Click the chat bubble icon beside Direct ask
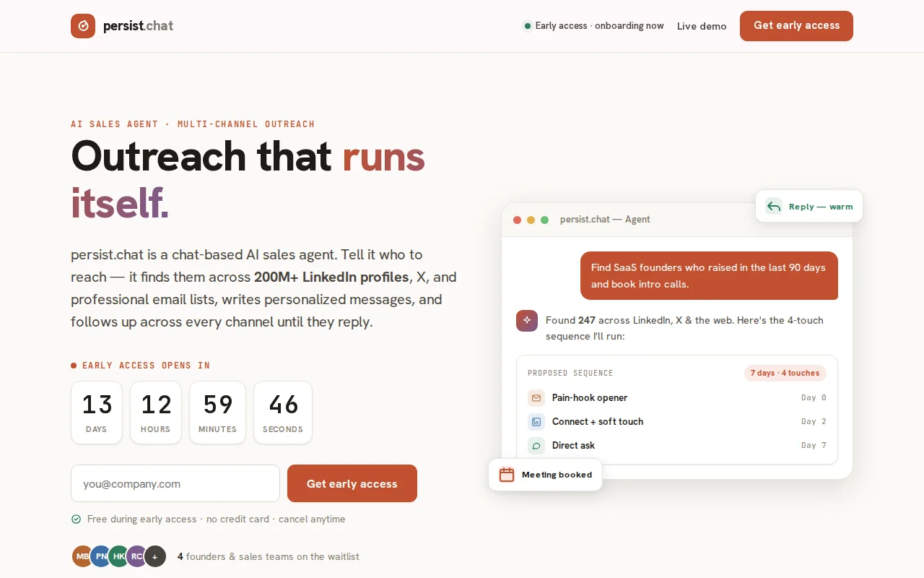This screenshot has width=924, height=578. pyautogui.click(x=536, y=446)
